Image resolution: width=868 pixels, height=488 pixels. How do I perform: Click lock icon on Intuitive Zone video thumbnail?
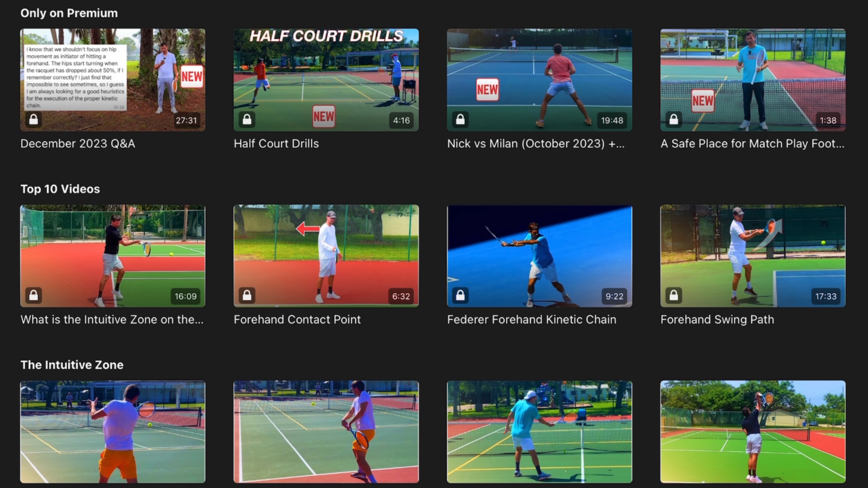point(33,296)
